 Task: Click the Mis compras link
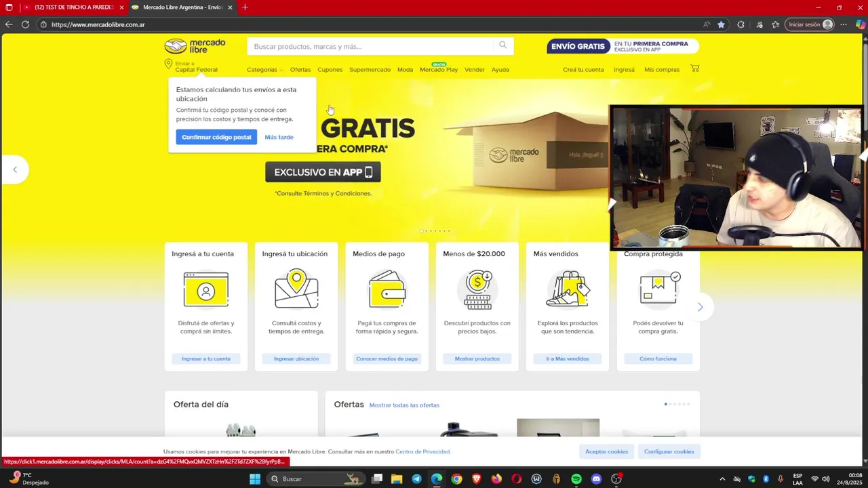(662, 70)
